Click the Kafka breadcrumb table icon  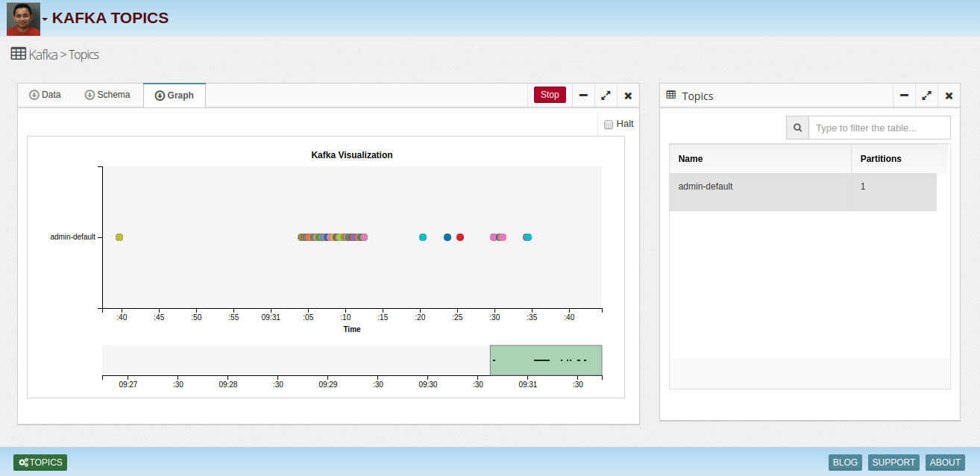pyautogui.click(x=19, y=54)
